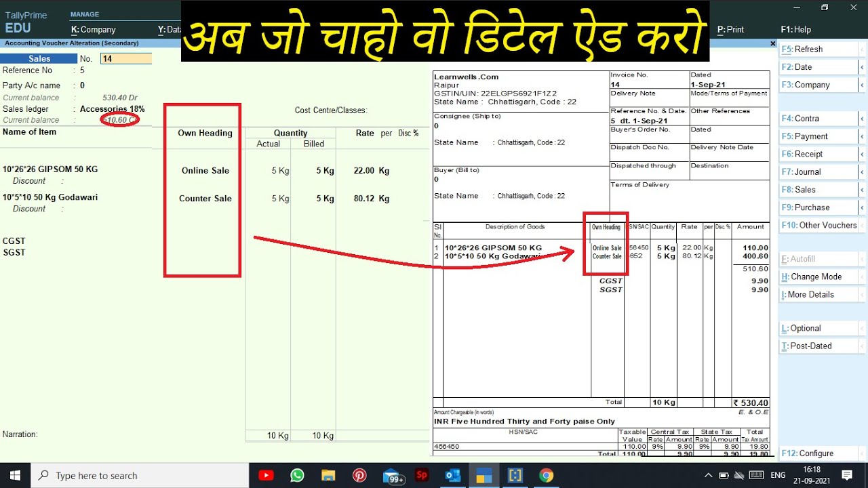Image resolution: width=868 pixels, height=488 pixels.
Task: Switch to F5: Payment voucher
Action: point(818,136)
